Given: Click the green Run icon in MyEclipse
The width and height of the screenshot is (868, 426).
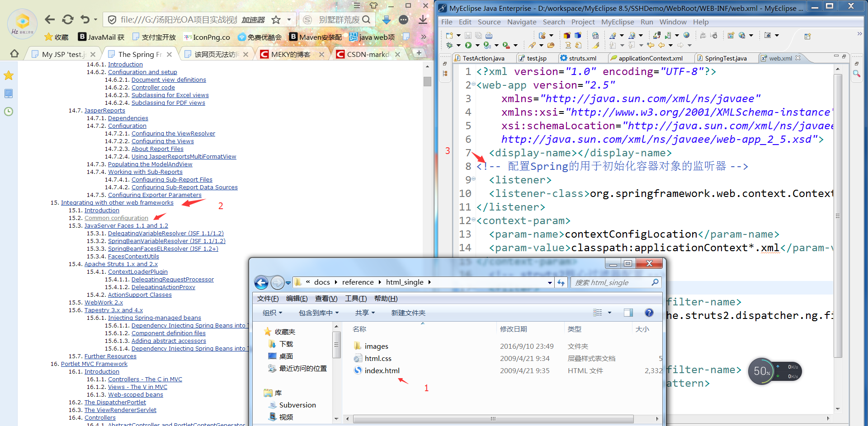Looking at the screenshot, I should tap(468, 45).
